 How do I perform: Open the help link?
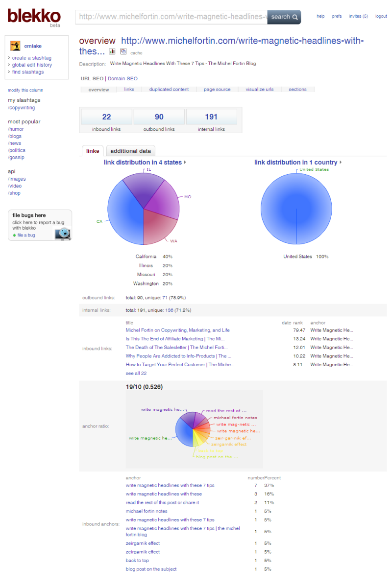point(320,16)
